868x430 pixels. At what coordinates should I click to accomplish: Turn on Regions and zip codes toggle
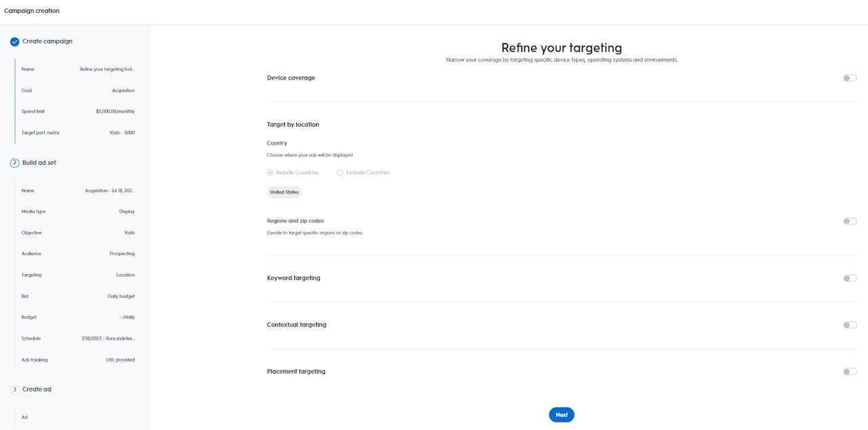click(x=850, y=221)
